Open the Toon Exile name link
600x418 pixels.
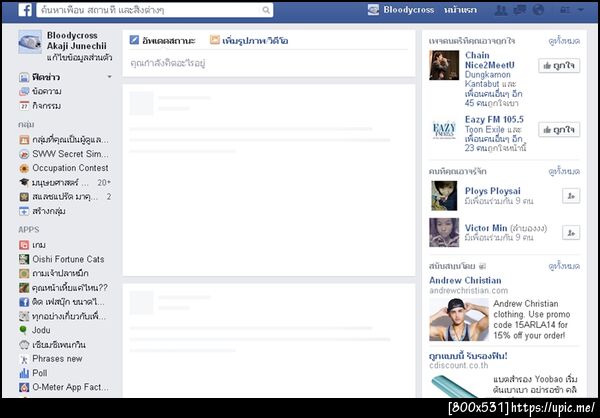point(485,129)
